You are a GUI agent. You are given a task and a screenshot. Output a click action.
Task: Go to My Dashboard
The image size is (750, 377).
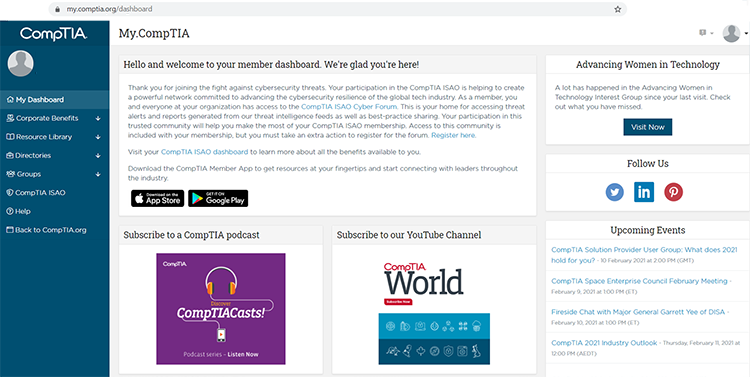(55, 100)
